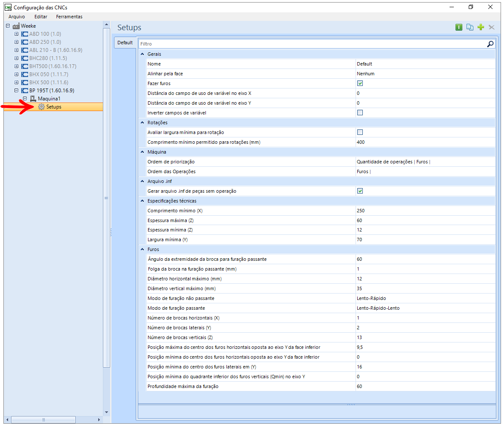Image resolution: width=504 pixels, height=428 pixels.
Task: Select the BHX 500 machine icon
Action: point(24,83)
